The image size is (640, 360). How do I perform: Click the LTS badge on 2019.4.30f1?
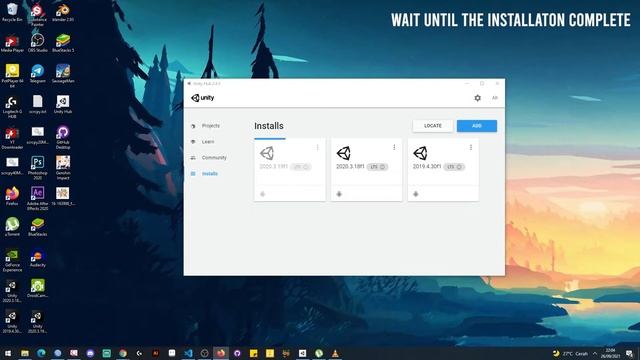[x=454, y=167]
